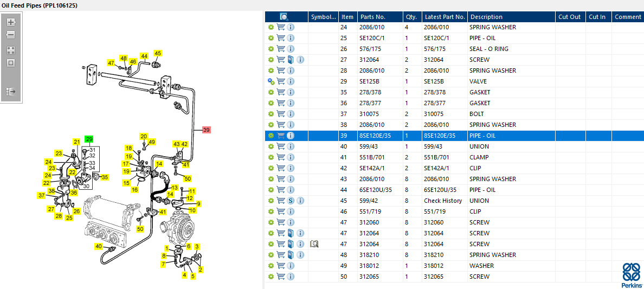Image resolution: width=644 pixels, height=289 pixels.
Task: Select part number 576/175 in the Parts No. column
Action: pyautogui.click(x=370, y=49)
